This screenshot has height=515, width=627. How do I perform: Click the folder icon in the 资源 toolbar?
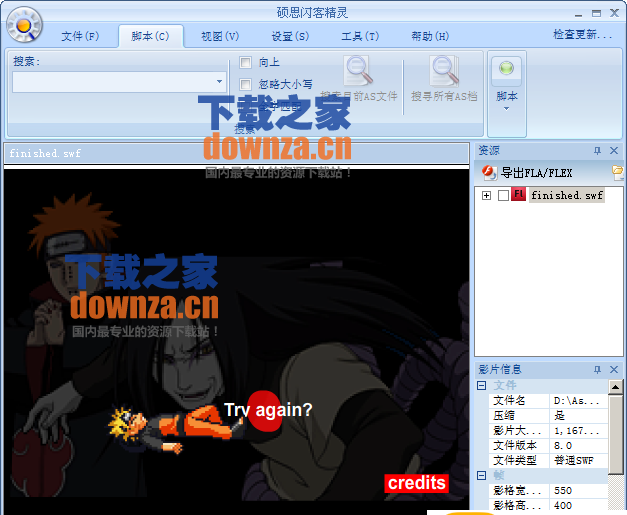pos(617,171)
